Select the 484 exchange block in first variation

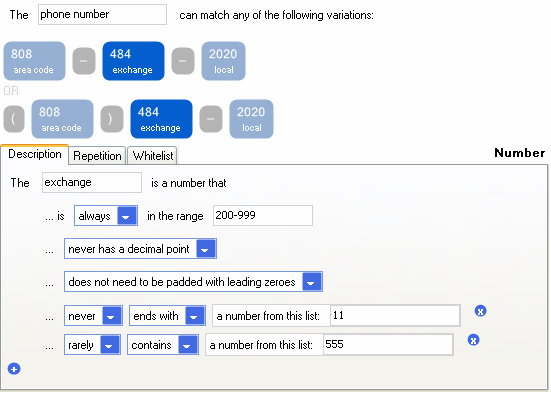click(x=133, y=61)
